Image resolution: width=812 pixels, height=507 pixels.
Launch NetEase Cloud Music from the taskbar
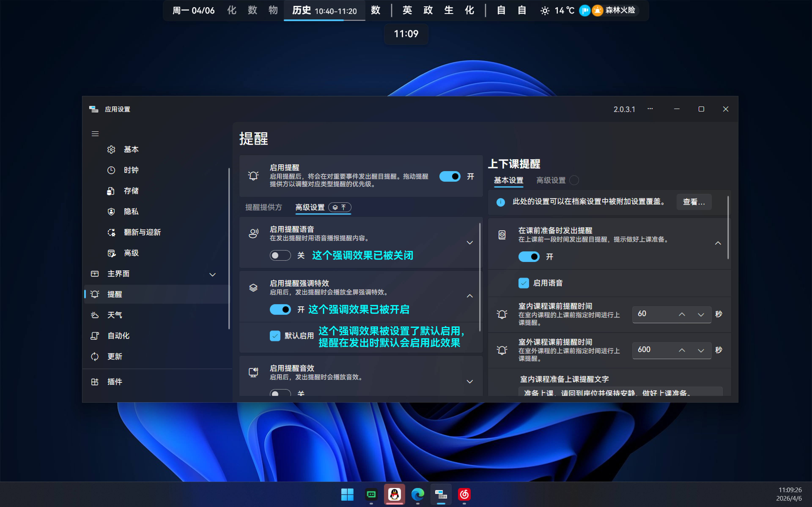(464, 494)
